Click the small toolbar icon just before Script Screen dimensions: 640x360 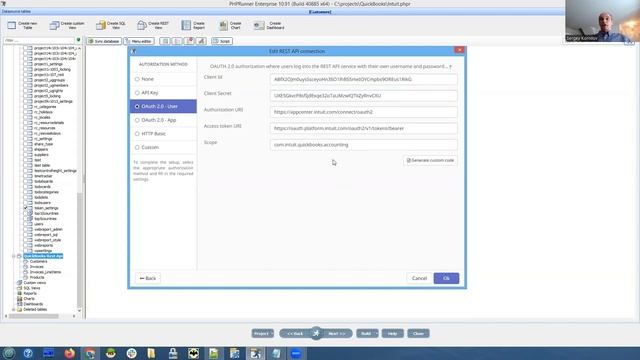click(201, 41)
